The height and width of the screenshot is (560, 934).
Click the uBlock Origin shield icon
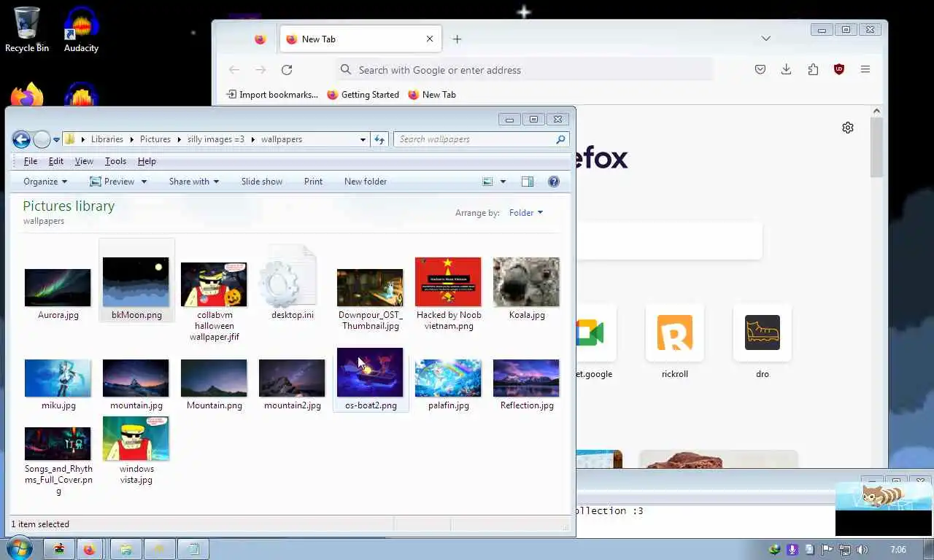[839, 69]
